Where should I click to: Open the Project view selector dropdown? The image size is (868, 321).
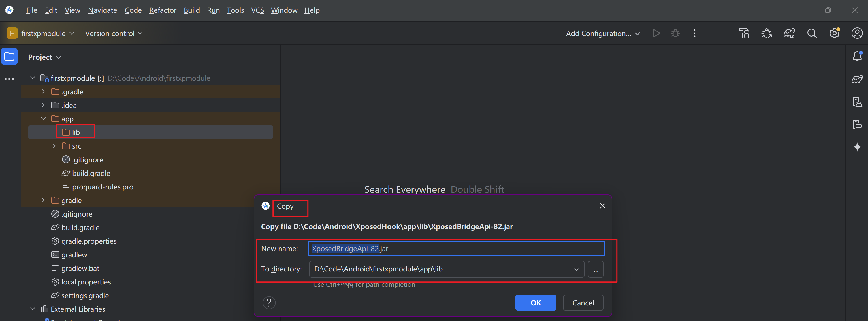tap(44, 57)
